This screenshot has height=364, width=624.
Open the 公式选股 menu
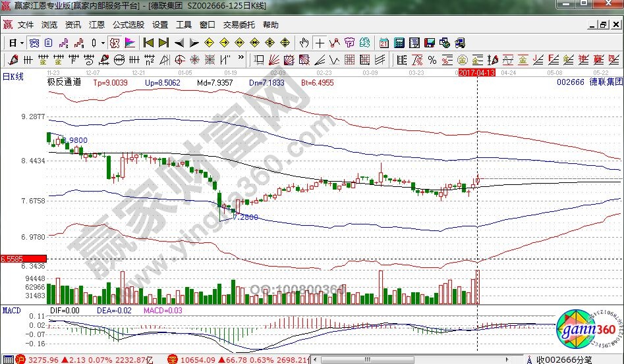pos(128,25)
